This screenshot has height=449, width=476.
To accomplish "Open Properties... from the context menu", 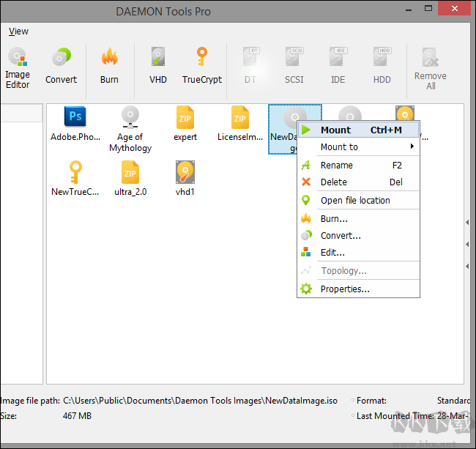I will (x=345, y=289).
